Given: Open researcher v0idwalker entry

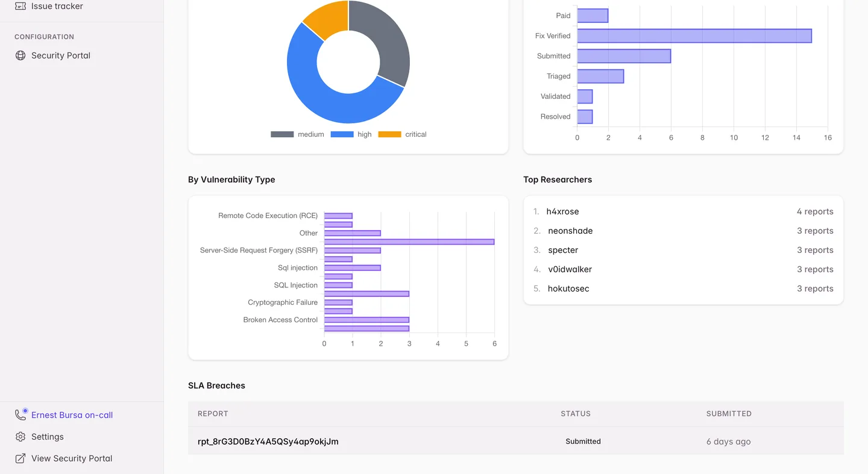Looking at the screenshot, I should 683,269.
